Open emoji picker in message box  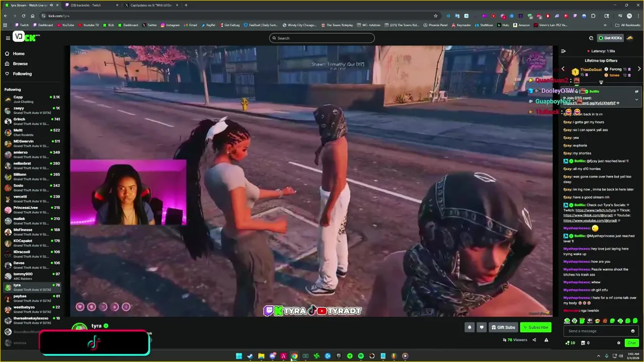point(632,331)
